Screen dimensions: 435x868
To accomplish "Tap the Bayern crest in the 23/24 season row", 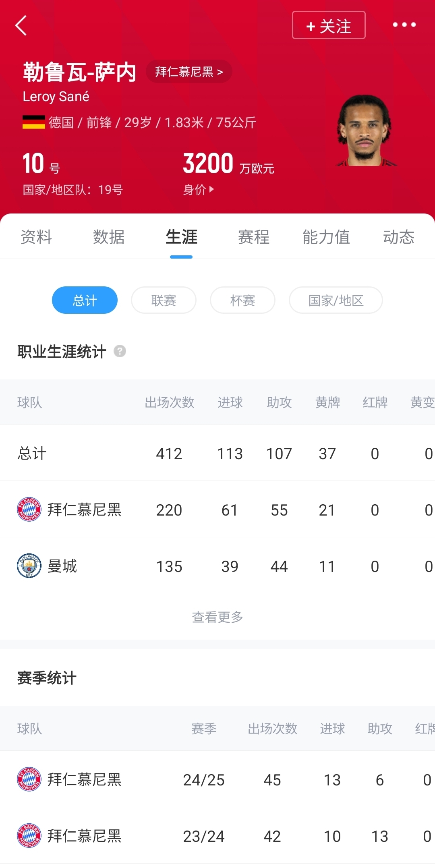I will point(29,836).
